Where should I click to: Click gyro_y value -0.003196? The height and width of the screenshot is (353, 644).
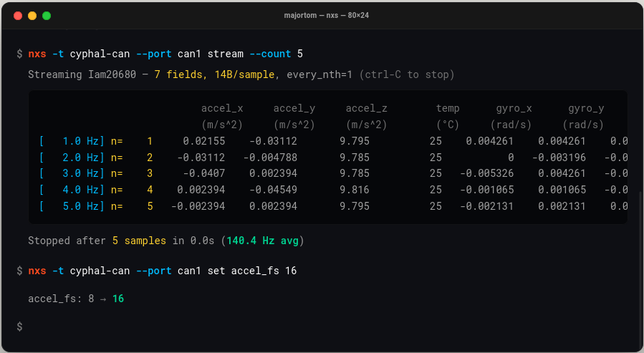coord(559,158)
